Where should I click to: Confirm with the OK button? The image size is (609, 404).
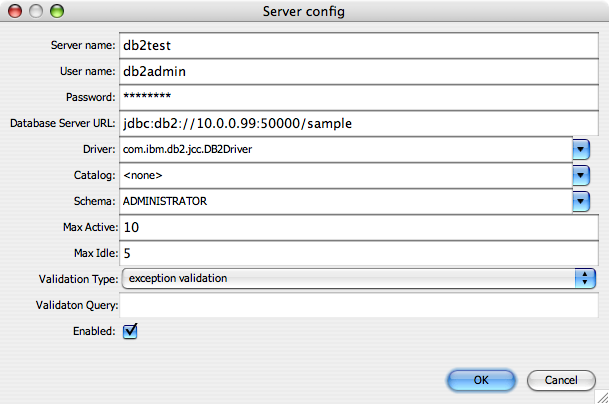coord(481,380)
